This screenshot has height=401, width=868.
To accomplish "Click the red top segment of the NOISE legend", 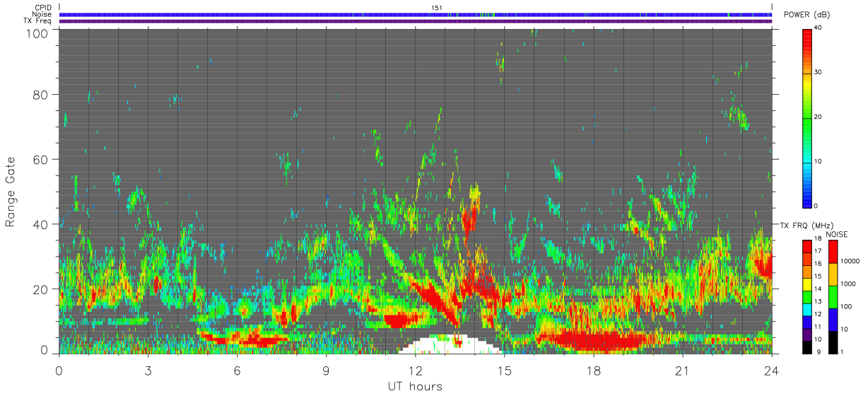I will [x=832, y=252].
